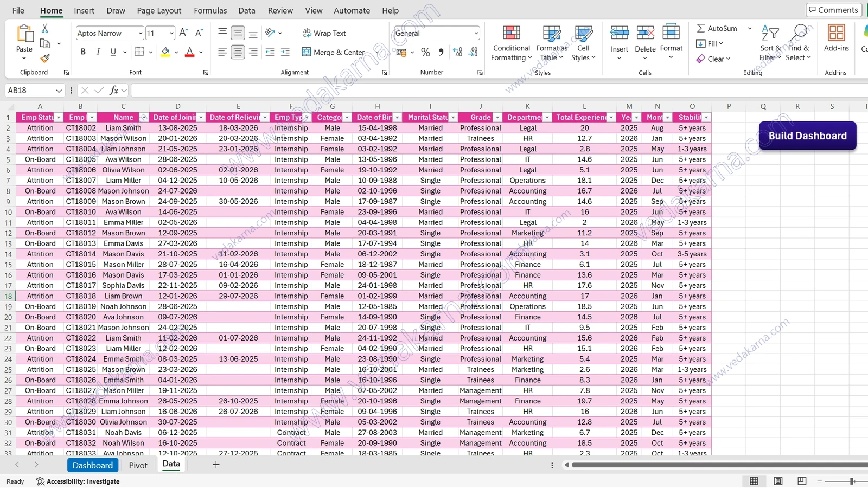Apply Percent Style number format icon
Image resolution: width=868 pixels, height=488 pixels.
click(x=426, y=52)
